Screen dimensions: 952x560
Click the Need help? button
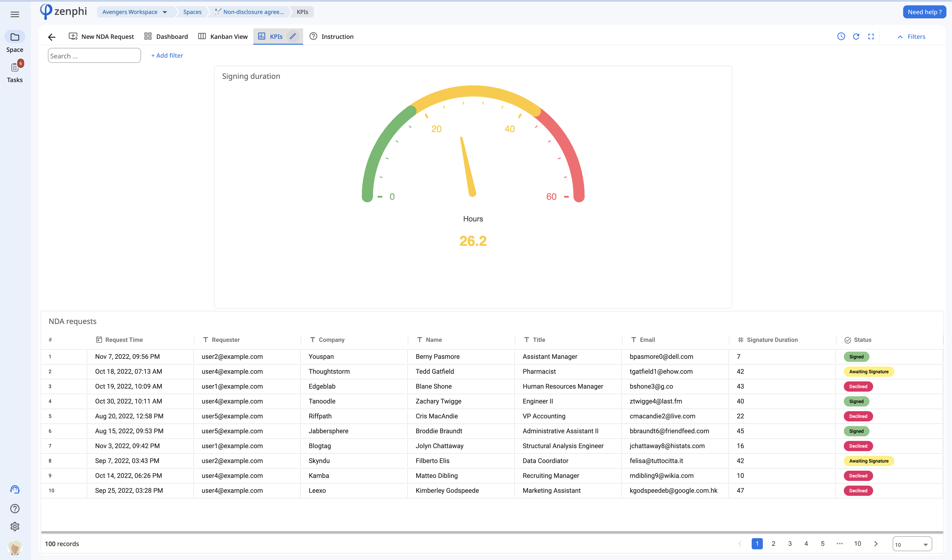pos(924,12)
